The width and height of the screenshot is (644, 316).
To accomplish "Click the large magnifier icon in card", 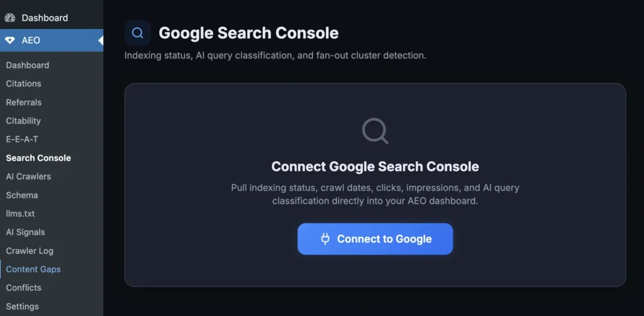I will (x=375, y=131).
